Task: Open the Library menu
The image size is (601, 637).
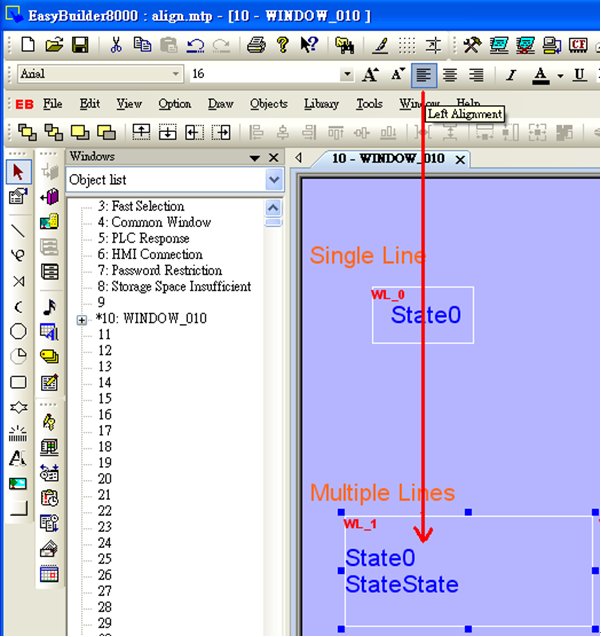Action: [x=321, y=104]
